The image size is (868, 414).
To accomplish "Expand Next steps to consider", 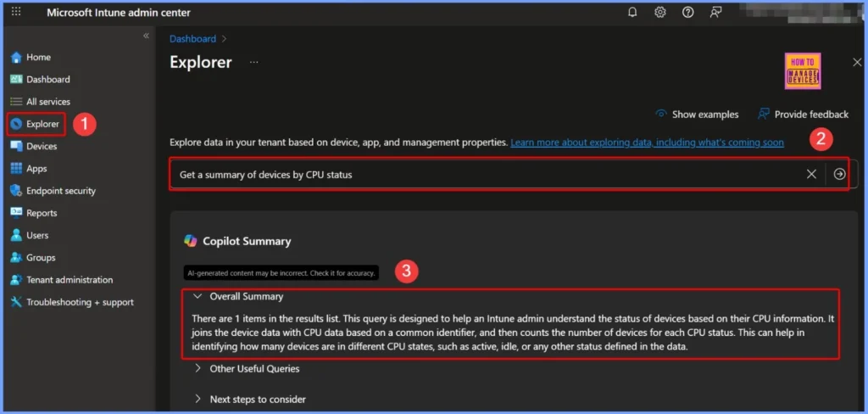I will click(x=198, y=399).
